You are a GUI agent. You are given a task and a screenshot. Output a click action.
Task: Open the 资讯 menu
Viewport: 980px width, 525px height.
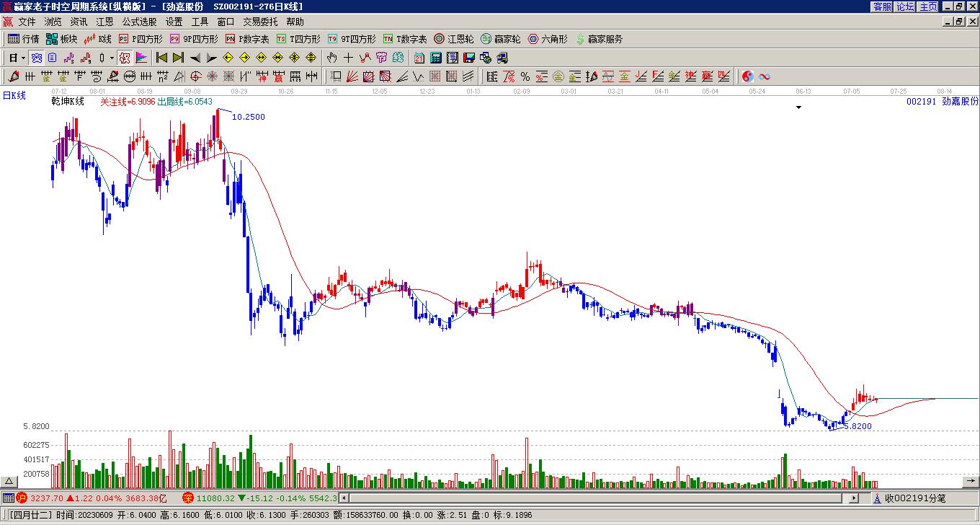[x=79, y=22]
